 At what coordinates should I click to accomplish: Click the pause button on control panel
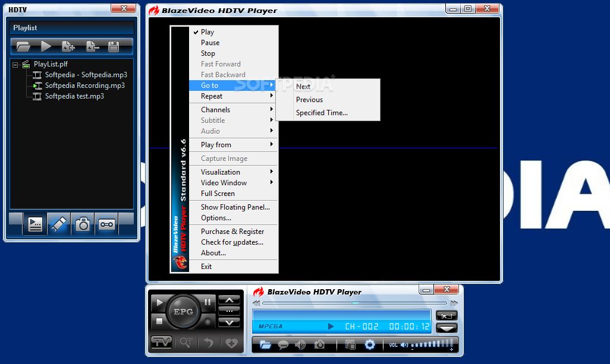click(207, 302)
